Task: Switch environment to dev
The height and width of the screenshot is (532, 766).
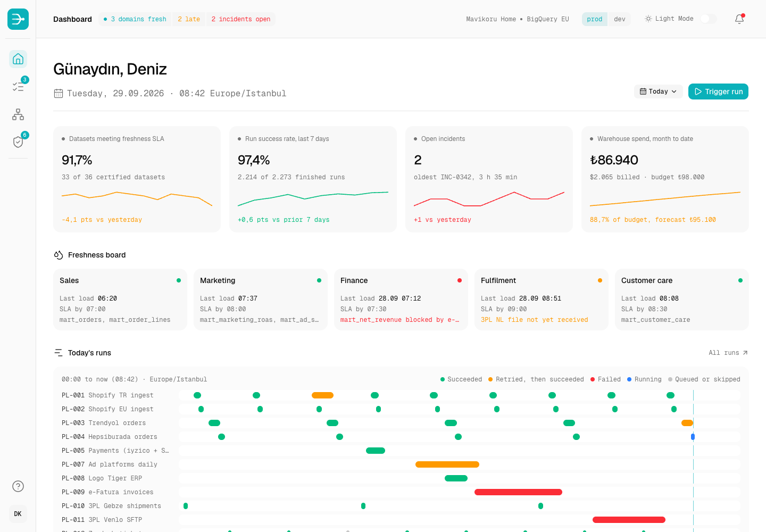Action: pos(620,19)
